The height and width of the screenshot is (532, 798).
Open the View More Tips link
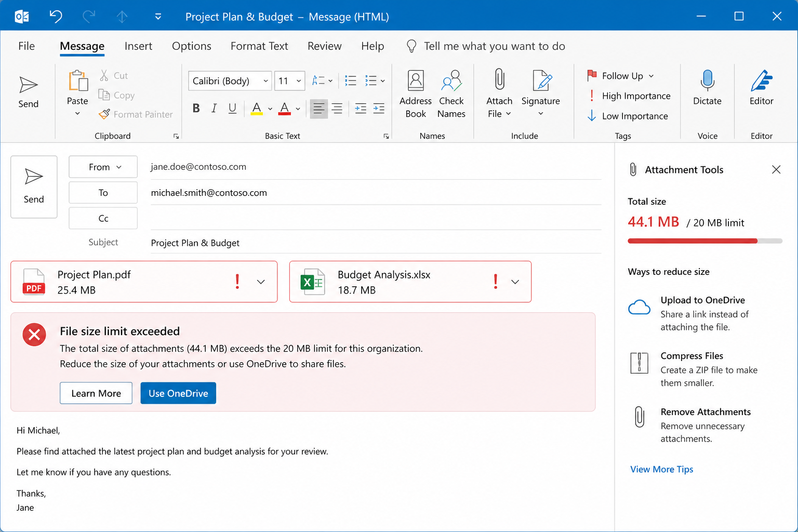tap(662, 469)
